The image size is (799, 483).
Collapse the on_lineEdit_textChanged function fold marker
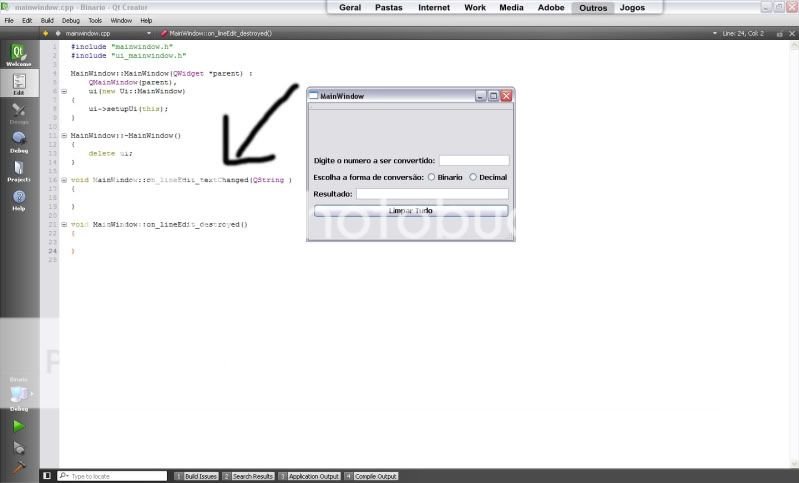click(64, 180)
